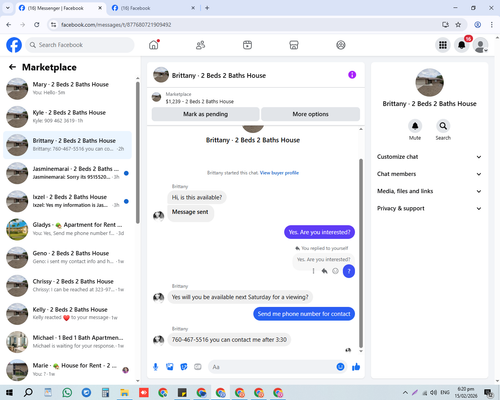This screenshot has height=400, width=500.
Task: Open Kyle's 2 Beds 2 Baths chat
Action: (67, 117)
